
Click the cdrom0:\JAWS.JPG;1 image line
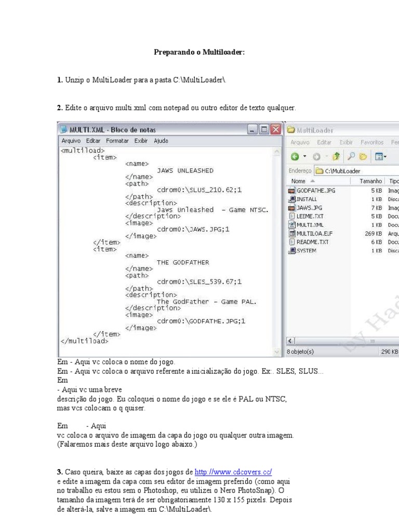tap(193, 229)
